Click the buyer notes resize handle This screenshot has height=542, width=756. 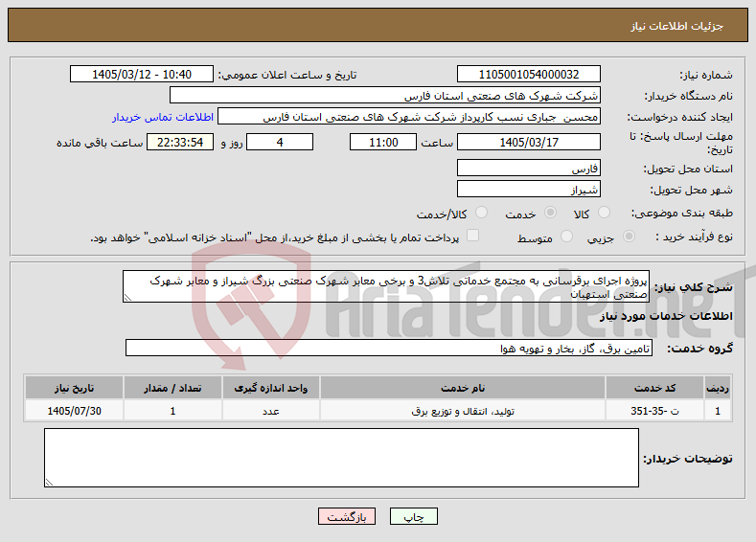point(49,482)
